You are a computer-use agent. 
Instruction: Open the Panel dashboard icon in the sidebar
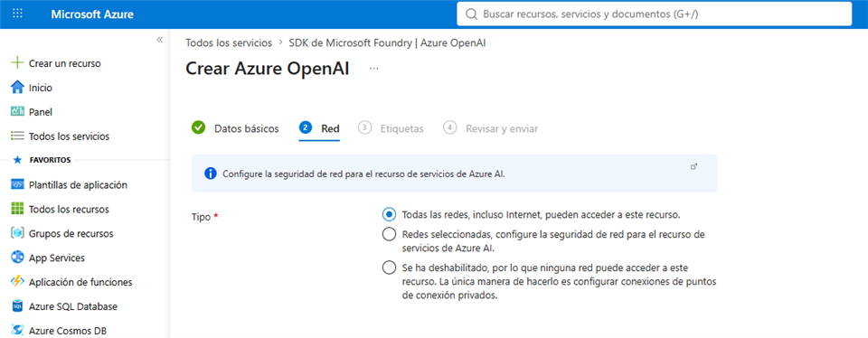pos(18,112)
